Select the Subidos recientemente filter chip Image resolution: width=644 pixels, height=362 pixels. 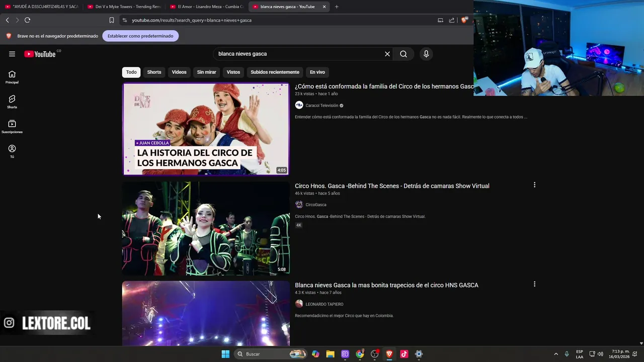tap(275, 72)
